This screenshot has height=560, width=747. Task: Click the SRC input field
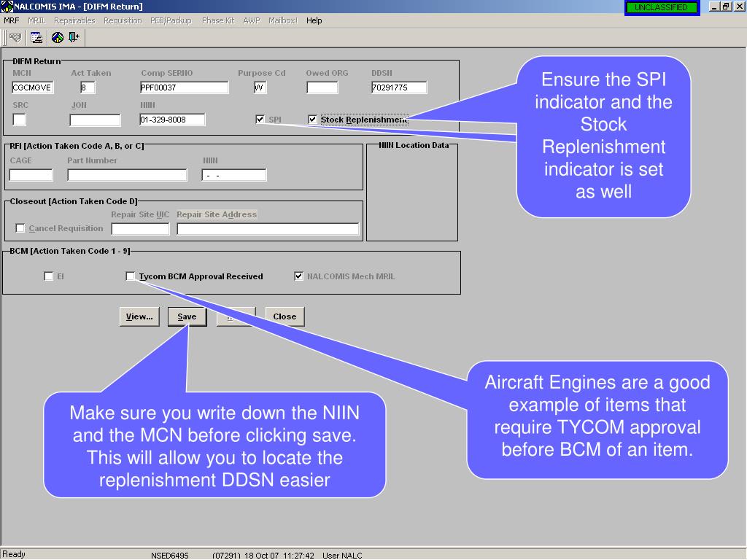tap(20, 120)
